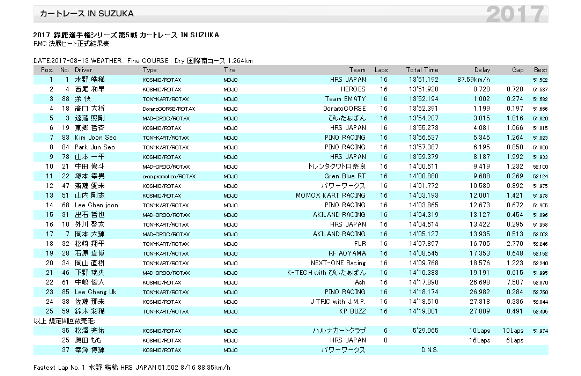Click J.TEIC with J.M.P. team cell
Viewport: 581px width, 376px height.
click(x=338, y=302)
